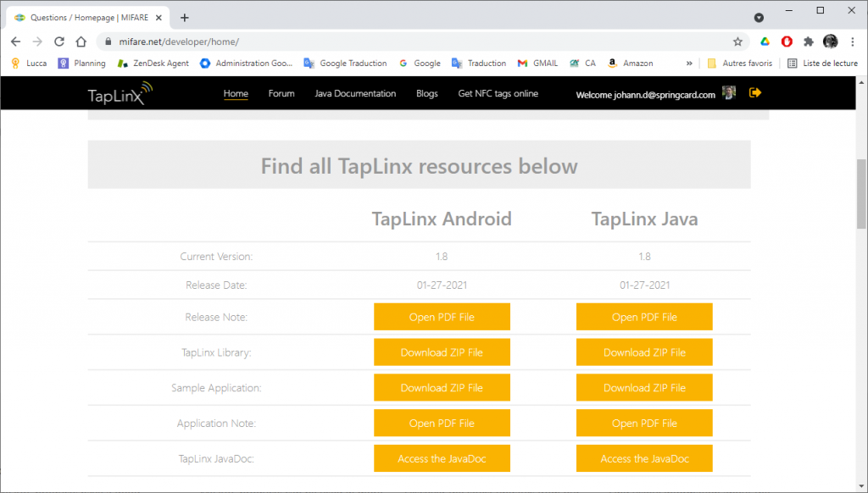
Task: Open the ZenDesk Agent bookmark
Action: click(153, 63)
